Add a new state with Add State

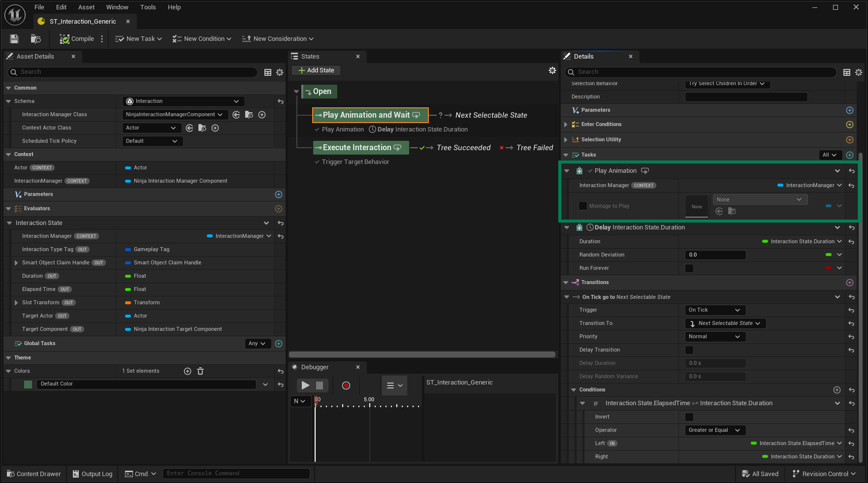(316, 70)
